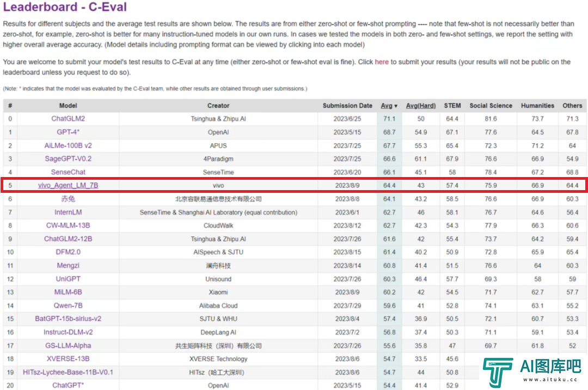Sort by Avg(Hard) column header
The image size is (588, 390).
[421, 106]
